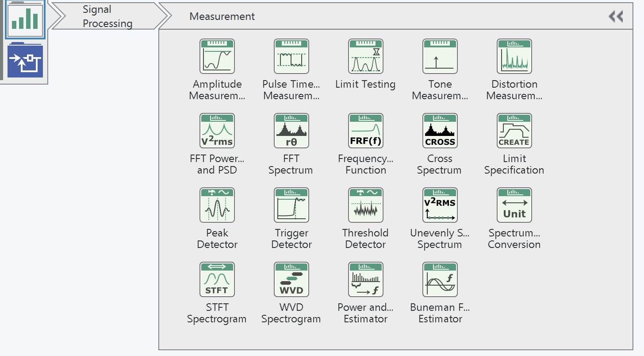This screenshot has height=356, width=644.
Task: Choose the Threshold Detector icon
Action: [365, 205]
